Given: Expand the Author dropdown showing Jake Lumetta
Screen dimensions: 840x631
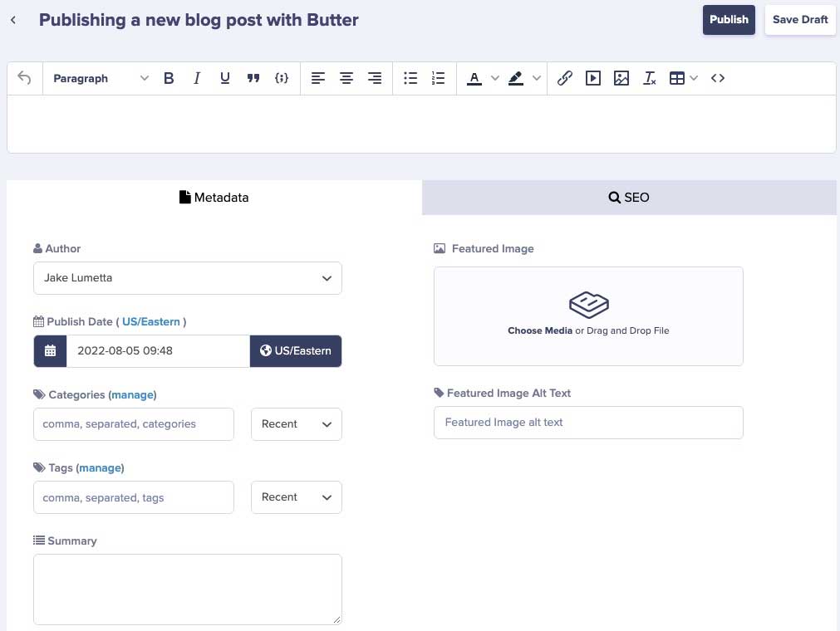Looking at the screenshot, I should (x=188, y=278).
